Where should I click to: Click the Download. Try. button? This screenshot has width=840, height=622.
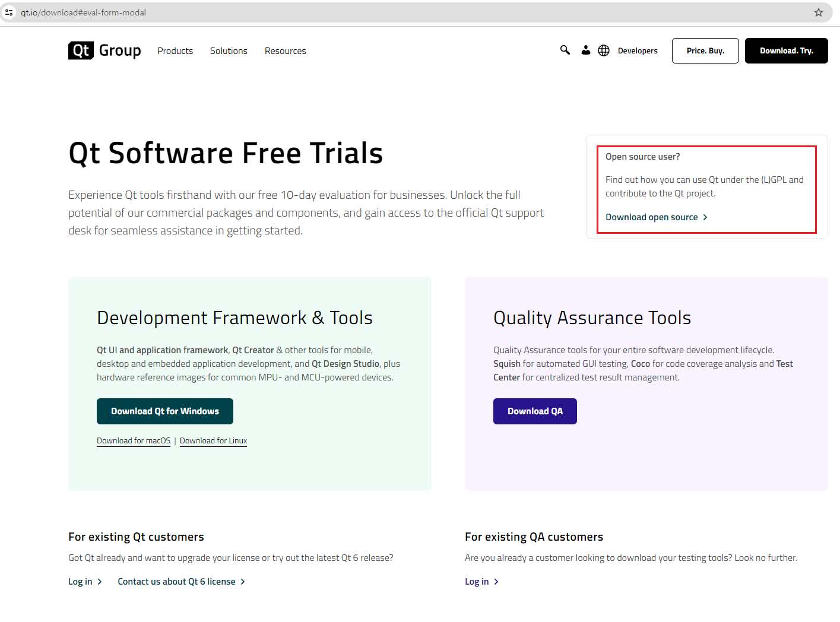tap(787, 50)
